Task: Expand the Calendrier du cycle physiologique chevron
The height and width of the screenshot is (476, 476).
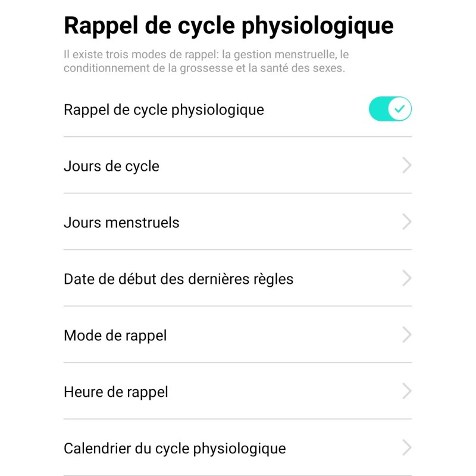Action: (x=406, y=448)
